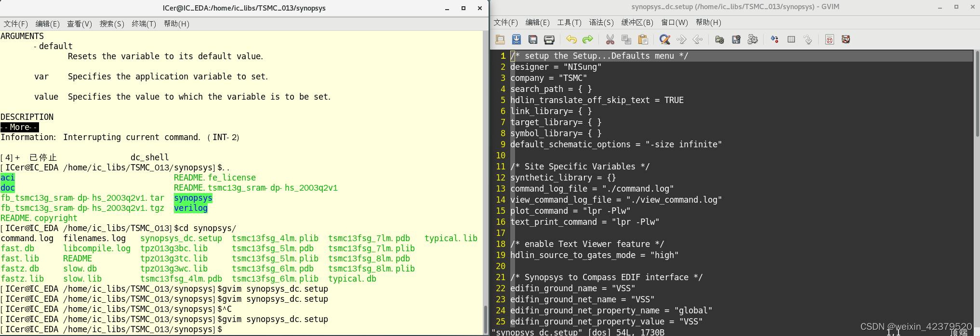Click the last terminal prompt line
The height and width of the screenshot is (336, 980).
pyautogui.click(x=111, y=329)
